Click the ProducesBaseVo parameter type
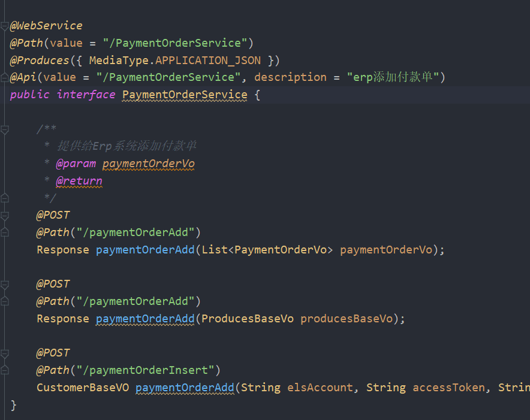 click(x=248, y=319)
